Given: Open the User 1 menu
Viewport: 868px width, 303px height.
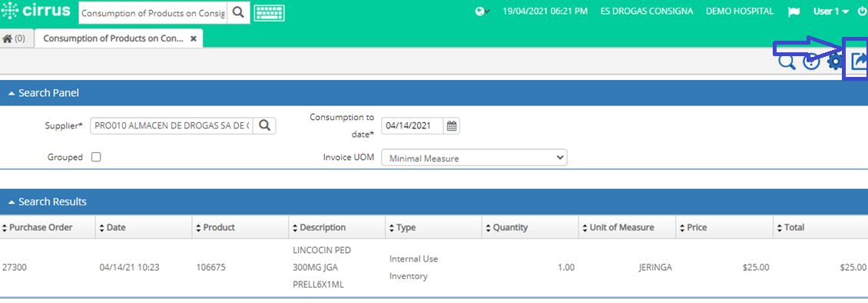Looking at the screenshot, I should tap(831, 11).
